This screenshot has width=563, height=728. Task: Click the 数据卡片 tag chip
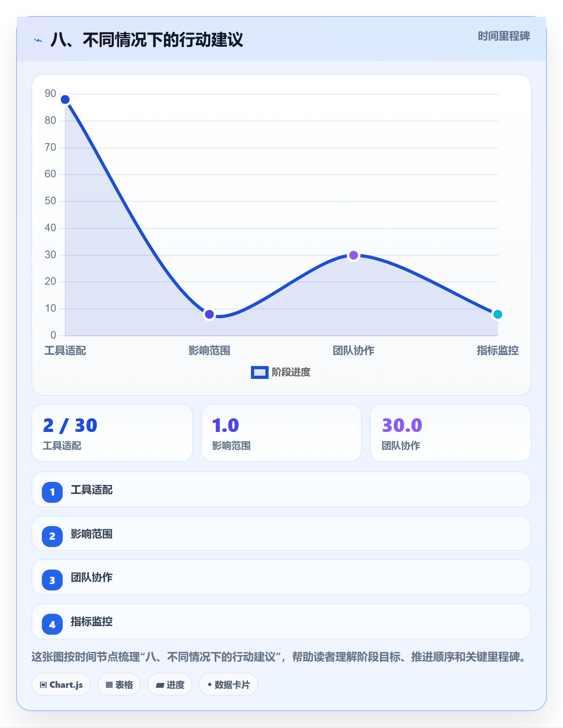tap(228, 684)
